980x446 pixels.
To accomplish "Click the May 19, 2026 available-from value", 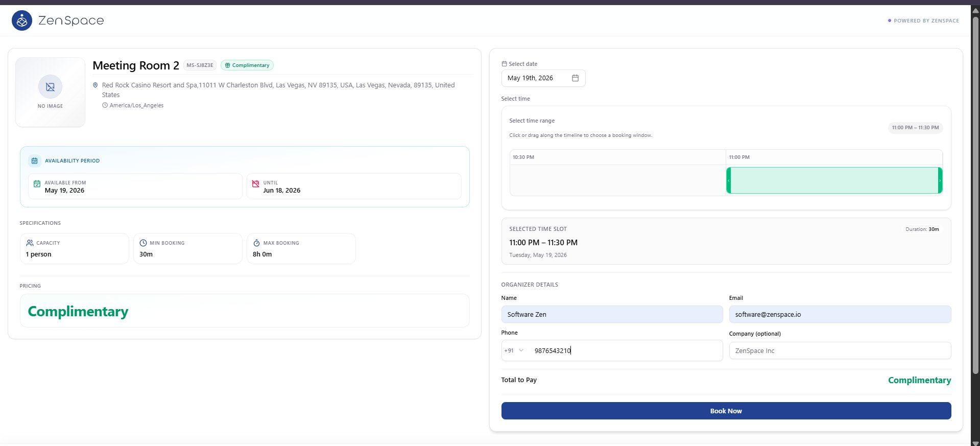I will [64, 191].
